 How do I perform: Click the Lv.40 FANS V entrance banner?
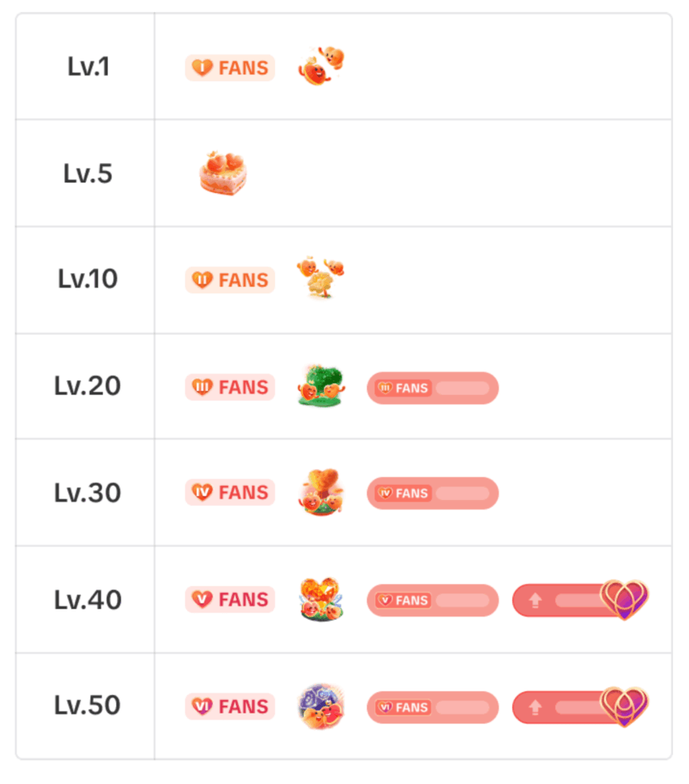pos(433,600)
